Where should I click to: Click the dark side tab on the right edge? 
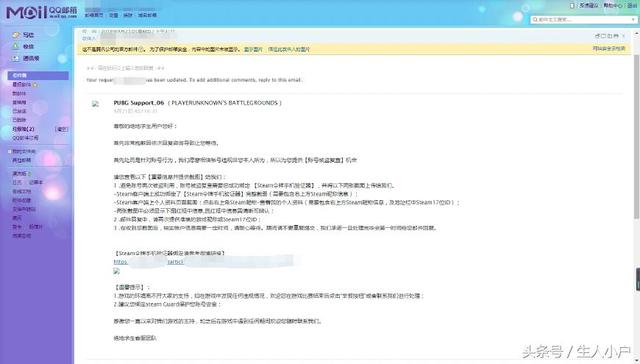tap(638, 279)
